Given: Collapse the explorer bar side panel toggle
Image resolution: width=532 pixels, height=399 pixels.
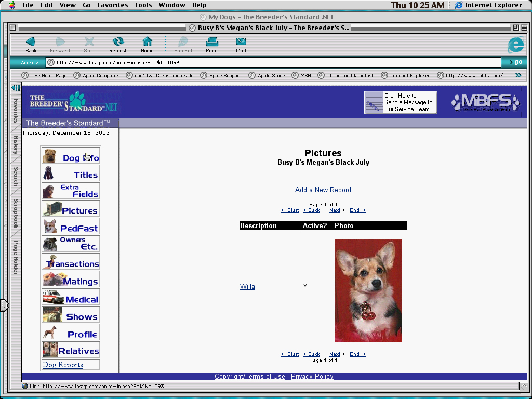Looking at the screenshot, I should pos(16,88).
